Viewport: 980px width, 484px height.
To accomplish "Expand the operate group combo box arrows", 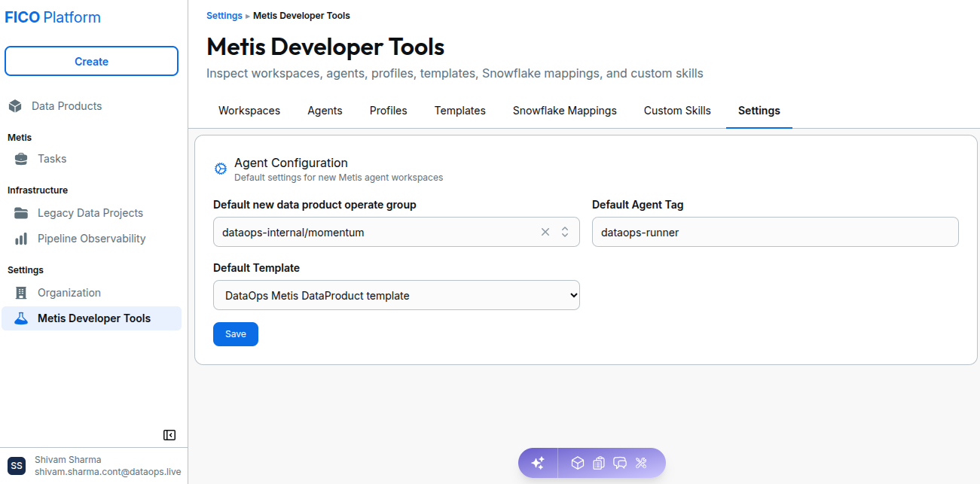I will click(x=565, y=233).
